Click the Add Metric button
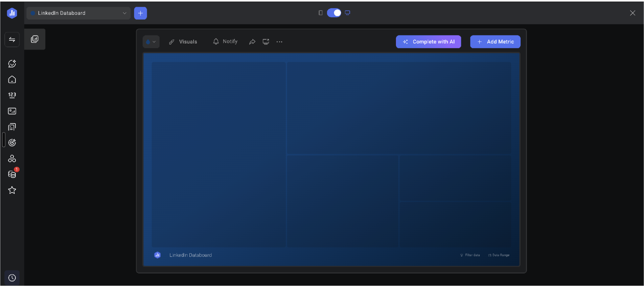 [x=495, y=42]
